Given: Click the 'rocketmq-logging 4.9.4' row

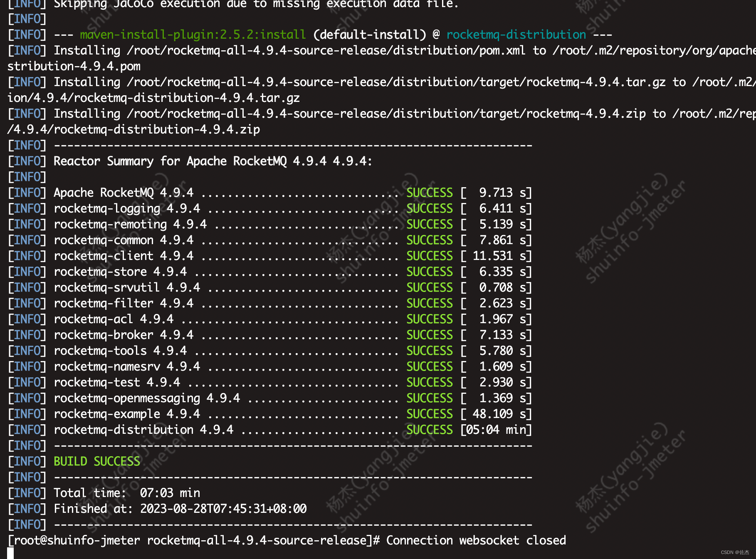Looking at the screenshot, I should 270,208.
